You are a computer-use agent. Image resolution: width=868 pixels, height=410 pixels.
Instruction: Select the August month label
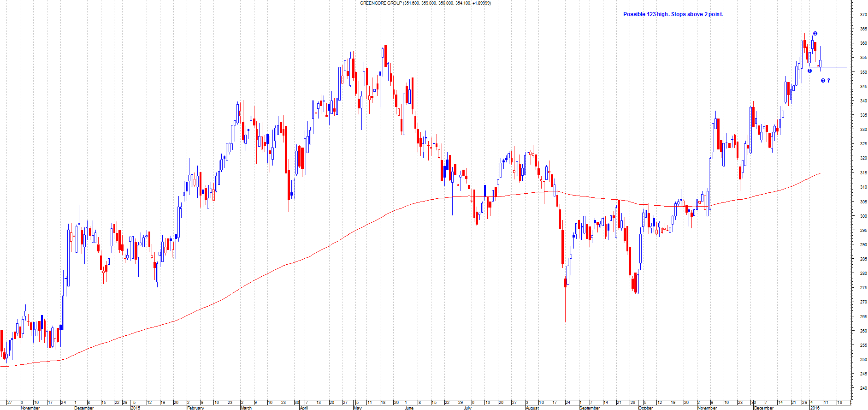tap(532, 408)
